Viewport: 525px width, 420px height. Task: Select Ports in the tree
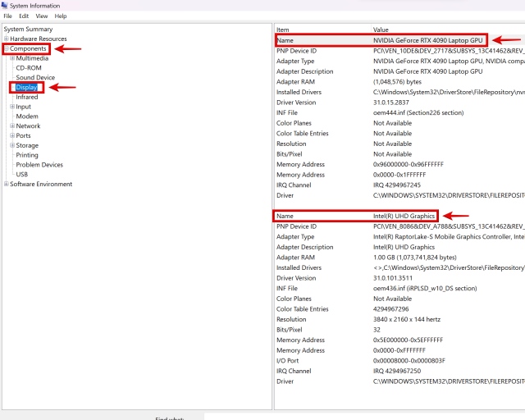click(23, 135)
